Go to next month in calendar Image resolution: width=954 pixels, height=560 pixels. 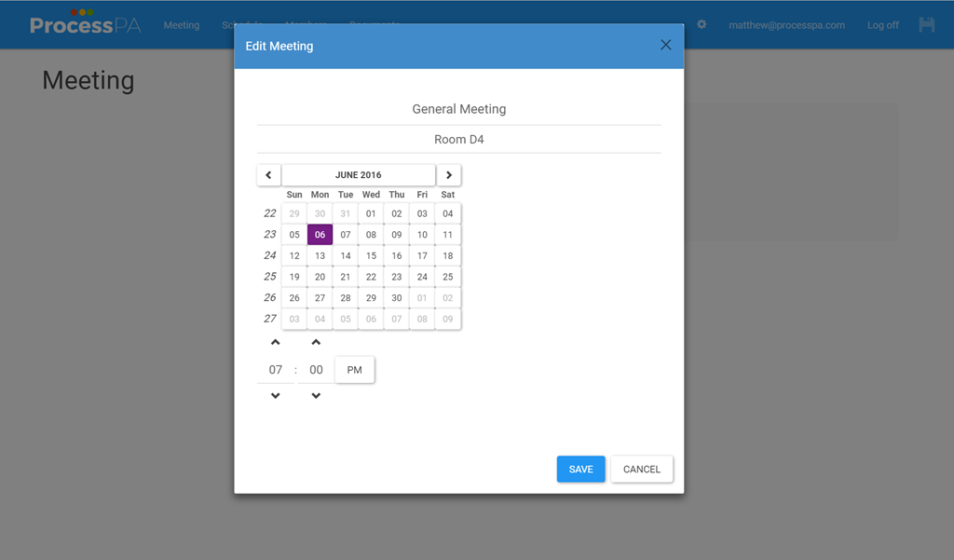pos(448,175)
